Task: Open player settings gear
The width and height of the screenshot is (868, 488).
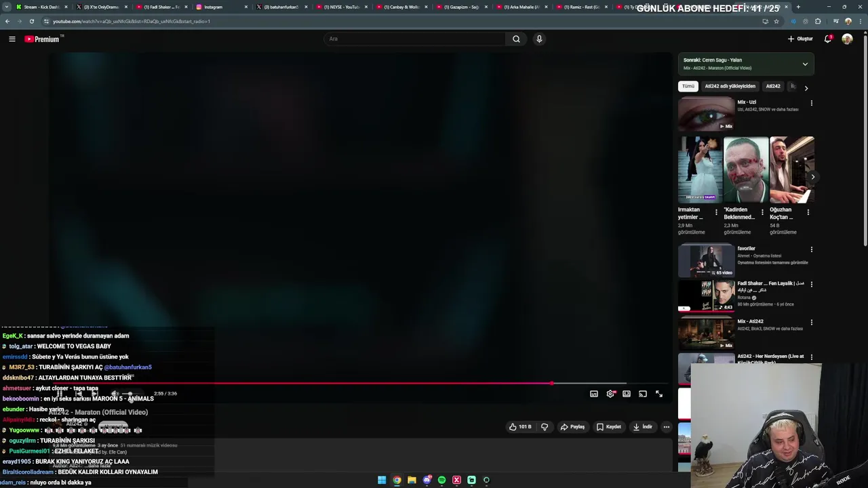Action: [610, 394]
